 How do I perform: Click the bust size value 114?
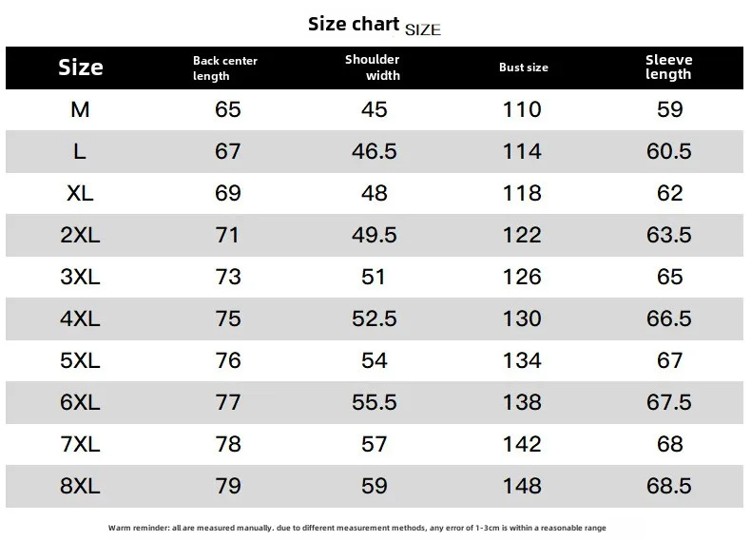pyautogui.click(x=522, y=152)
